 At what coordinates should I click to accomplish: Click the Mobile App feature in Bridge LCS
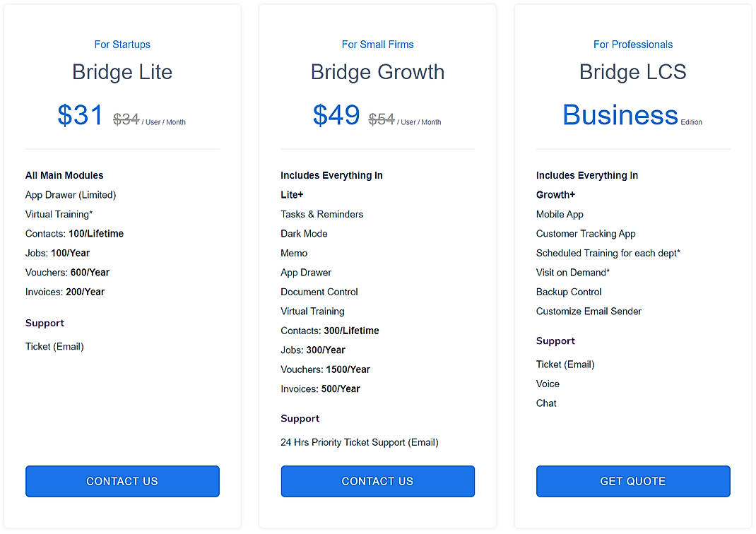(560, 214)
